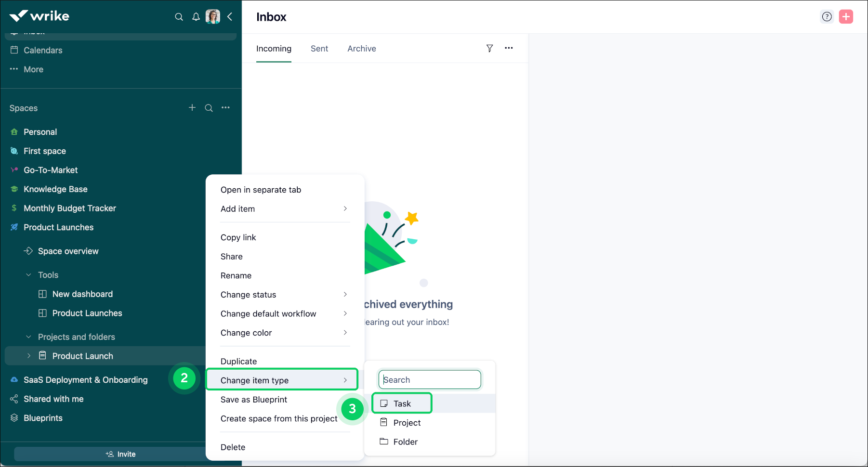The height and width of the screenshot is (467, 868).
Task: Collapse the sidebar with the arrow icon
Action: [230, 17]
